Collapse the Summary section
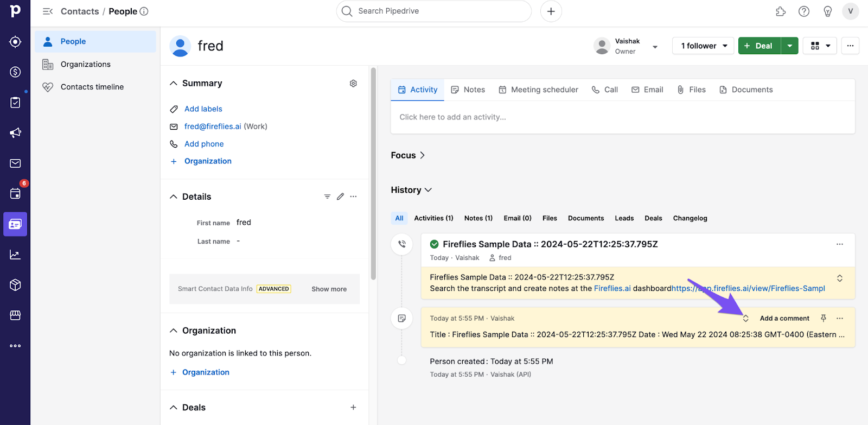Screen dimensions: 868x425 [x=174, y=84]
